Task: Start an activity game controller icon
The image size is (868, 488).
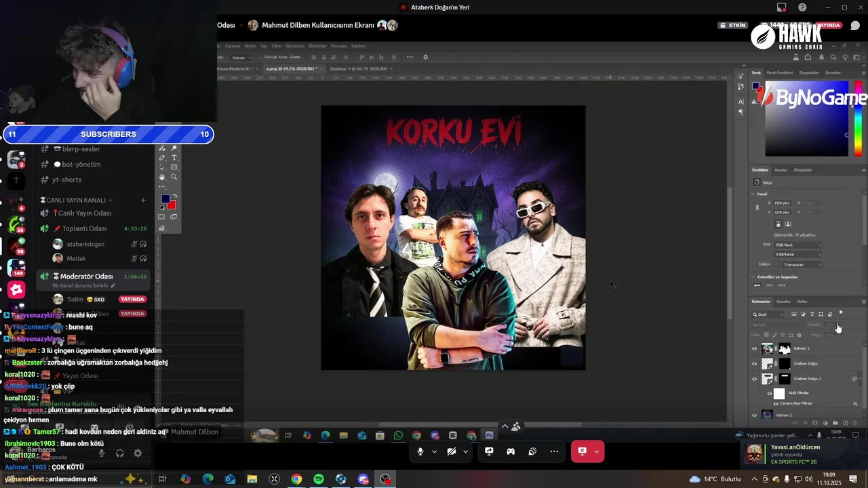Action: (x=511, y=451)
